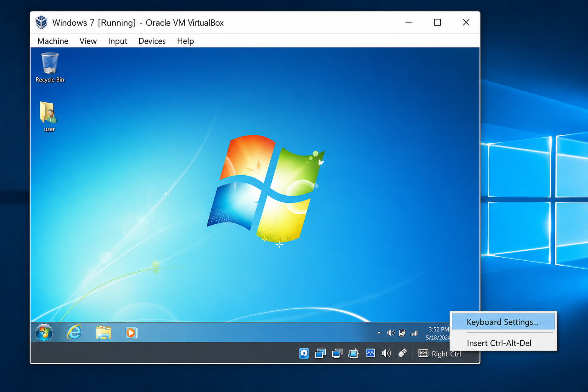Screen dimensions: 588x392
Task: Open the View menu
Action: [x=88, y=41]
